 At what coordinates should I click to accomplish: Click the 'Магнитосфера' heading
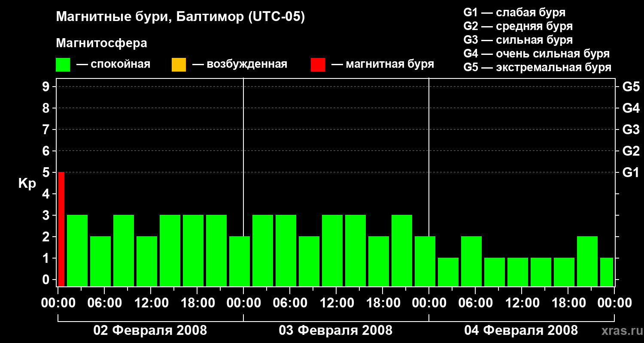click(x=102, y=43)
